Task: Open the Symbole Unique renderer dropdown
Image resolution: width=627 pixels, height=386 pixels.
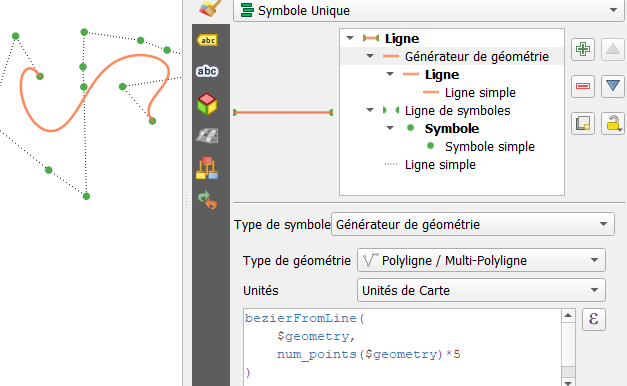Action: (429, 10)
